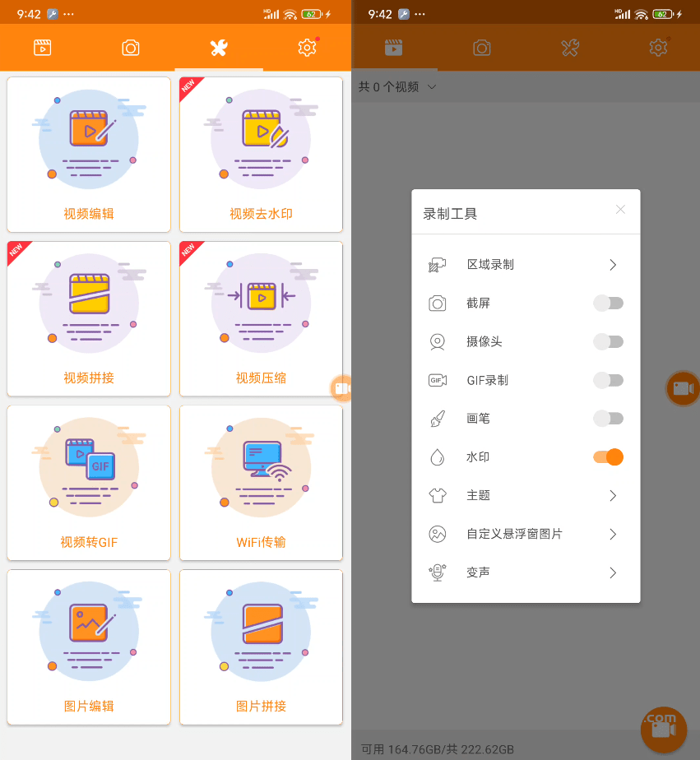This screenshot has height=760, width=700.
Task: Close the 录制工具 recording tools dialog
Action: click(620, 210)
